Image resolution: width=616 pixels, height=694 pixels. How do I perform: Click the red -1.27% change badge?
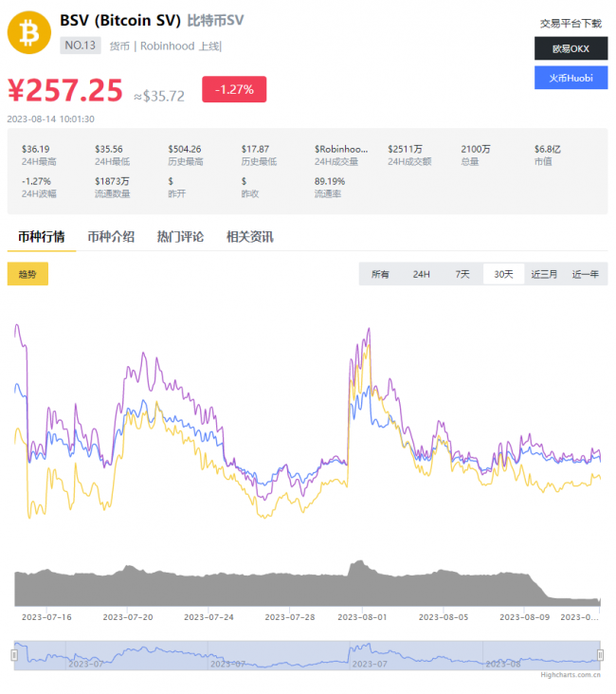234,89
